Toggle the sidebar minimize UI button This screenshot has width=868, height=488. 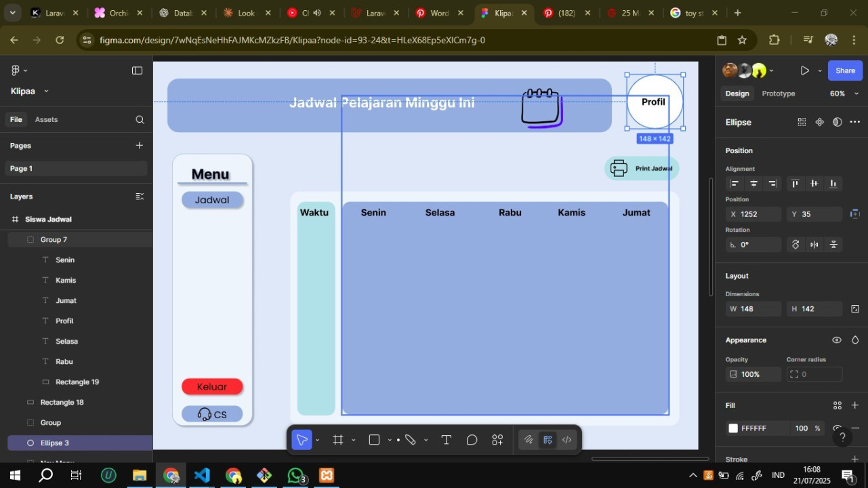point(137,70)
